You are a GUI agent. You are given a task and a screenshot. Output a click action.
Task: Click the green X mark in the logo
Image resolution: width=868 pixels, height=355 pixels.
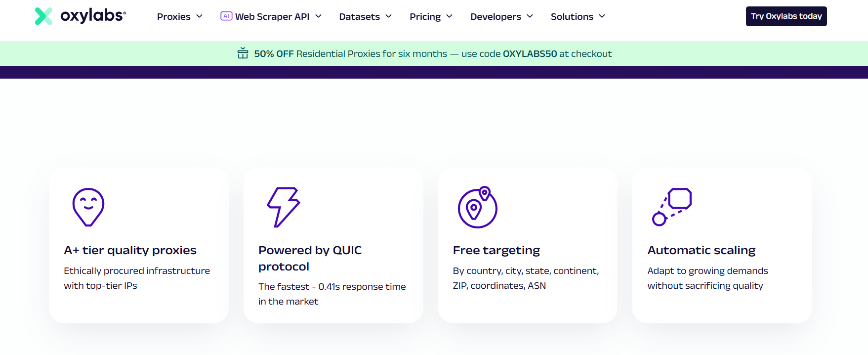44,16
